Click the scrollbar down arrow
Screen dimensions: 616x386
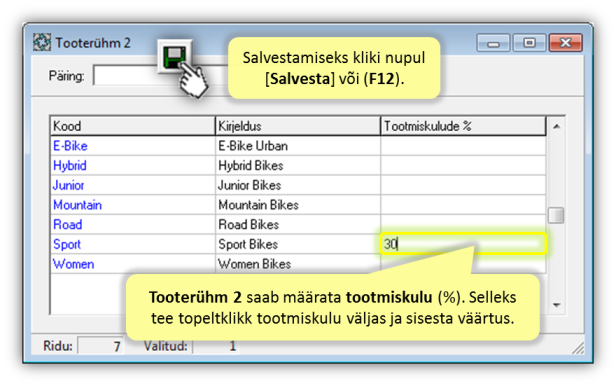pyautogui.click(x=556, y=305)
